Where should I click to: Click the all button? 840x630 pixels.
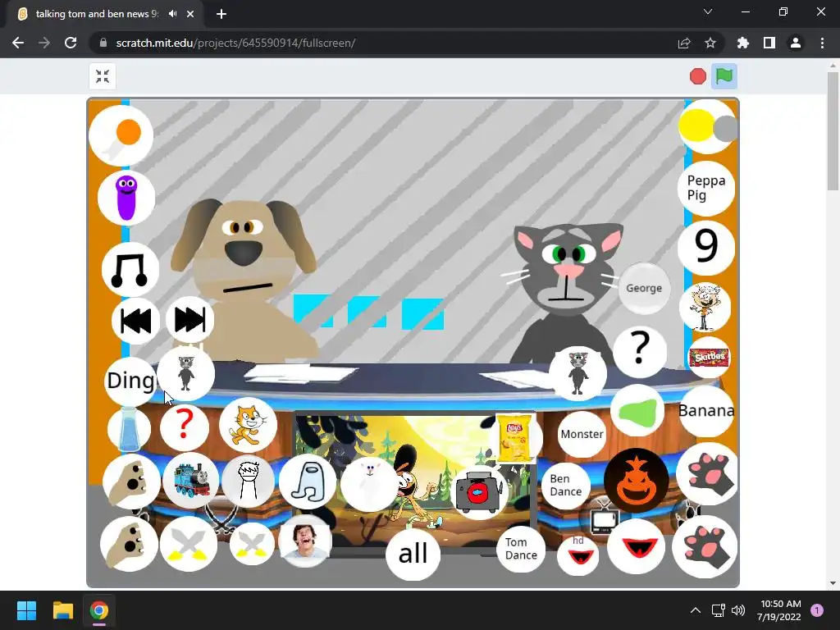[x=413, y=555]
